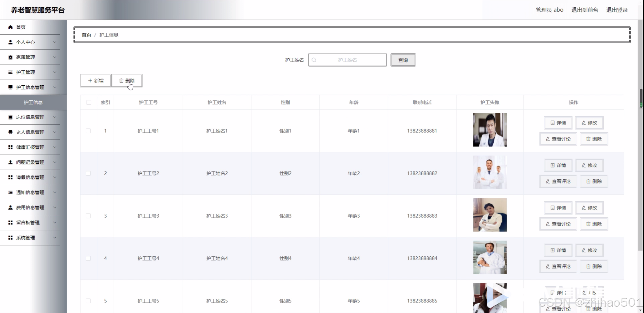Viewport: 644px width, 313px height.
Task: Open the 费用信息管理 menu entry
Action: (30, 208)
